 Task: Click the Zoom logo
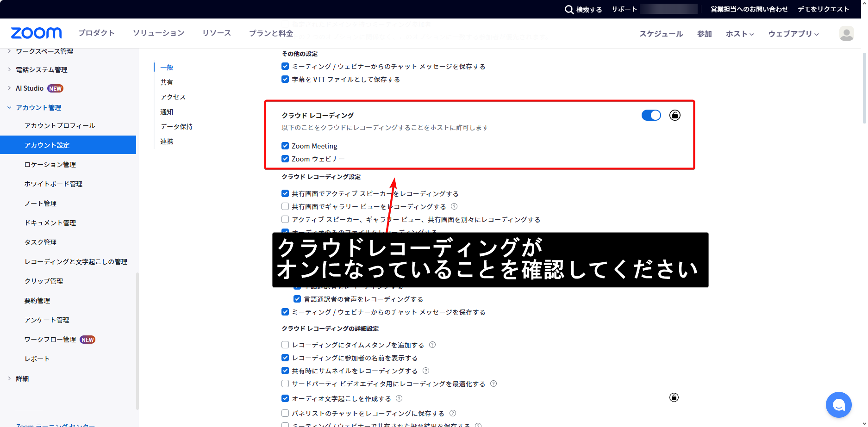(36, 33)
